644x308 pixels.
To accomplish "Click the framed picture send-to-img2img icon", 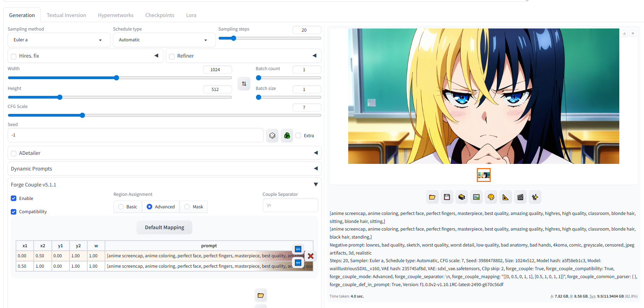I will [476, 197].
